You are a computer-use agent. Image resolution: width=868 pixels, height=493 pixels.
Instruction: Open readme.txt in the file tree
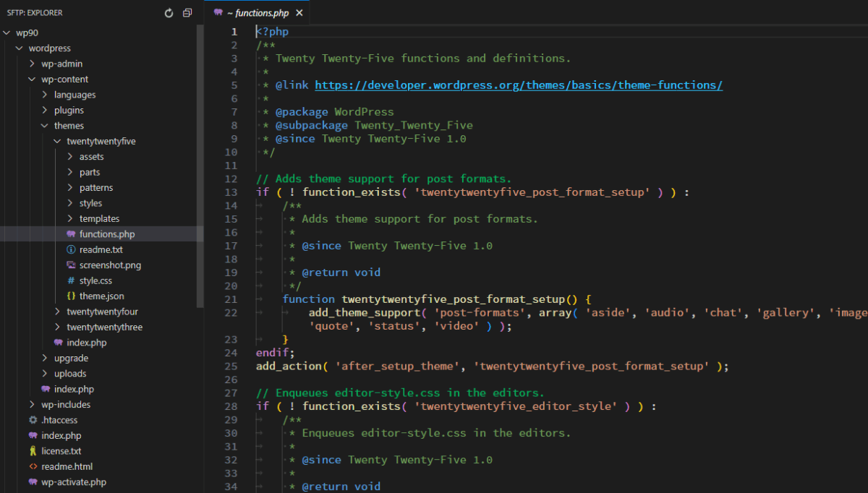coord(101,249)
